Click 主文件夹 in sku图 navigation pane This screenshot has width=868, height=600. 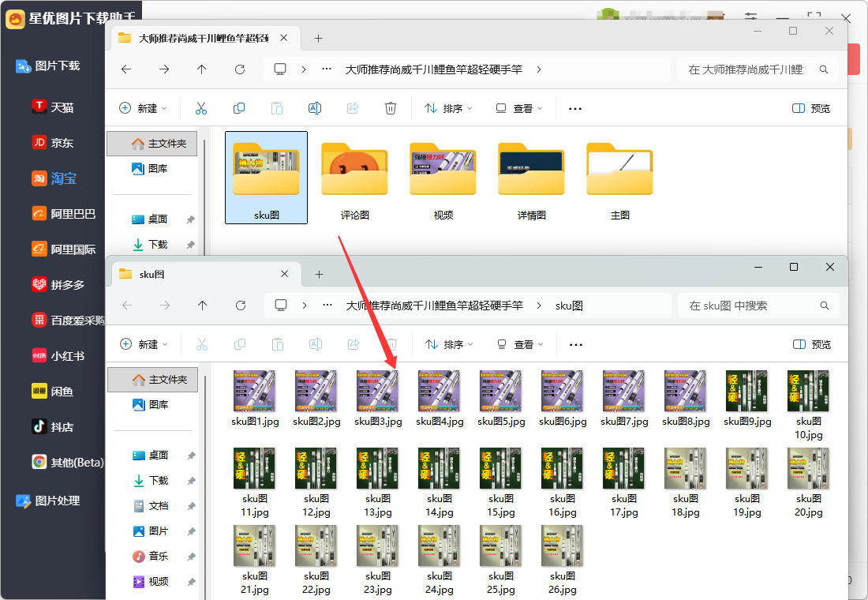click(x=152, y=380)
